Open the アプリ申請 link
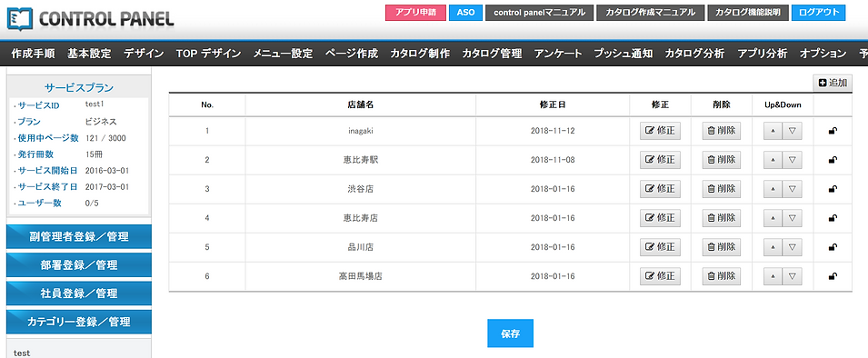Viewport: 868px width, 358px height. coord(415,13)
